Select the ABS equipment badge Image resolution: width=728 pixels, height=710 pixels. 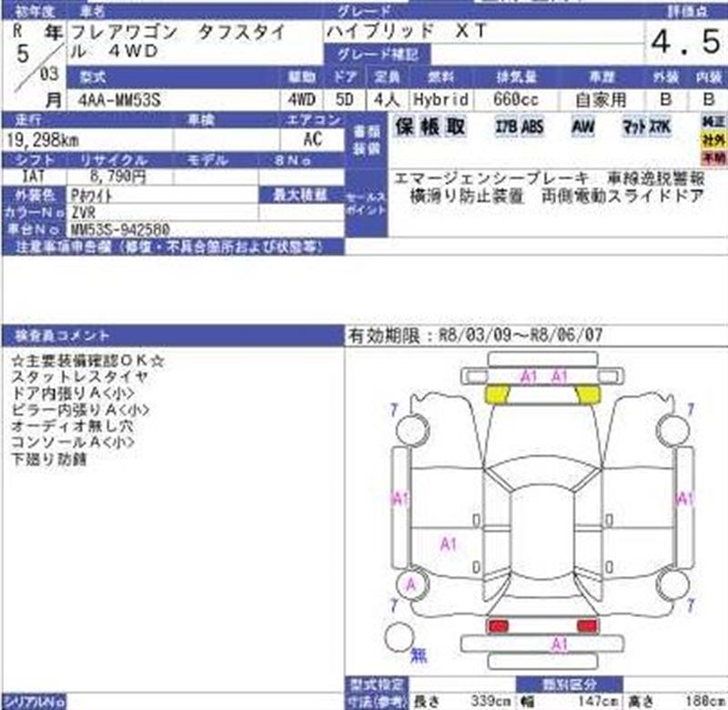pyautogui.click(x=532, y=127)
